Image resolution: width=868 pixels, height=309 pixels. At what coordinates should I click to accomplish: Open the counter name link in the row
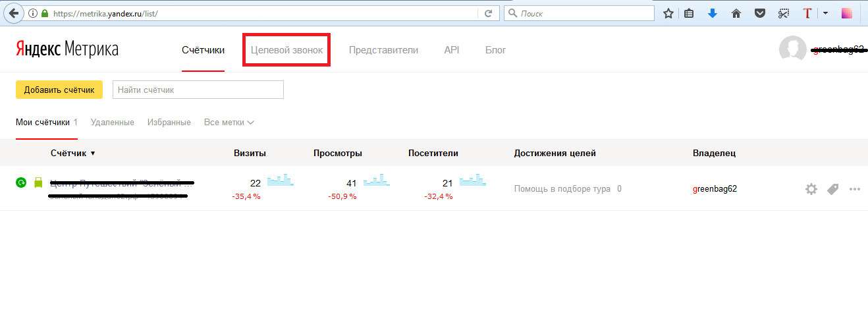(x=122, y=183)
